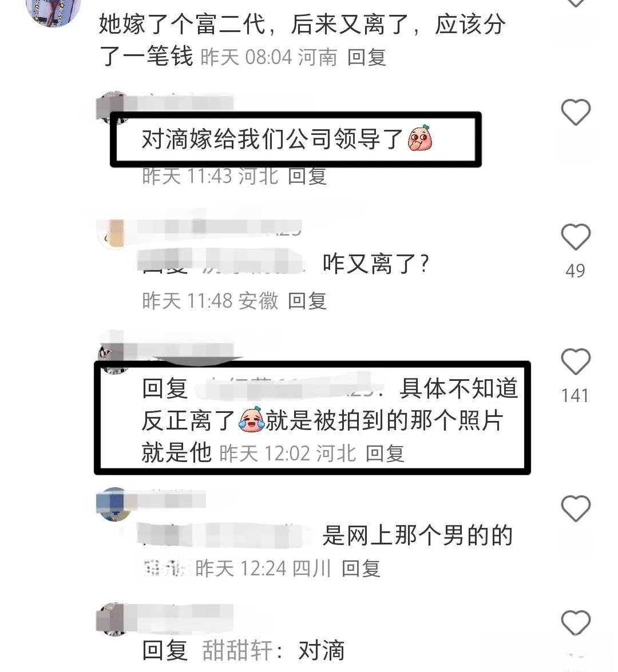Open avatar of 是网上那个男的的 commenter
This screenshot has height=672, width=618.
click(113, 504)
